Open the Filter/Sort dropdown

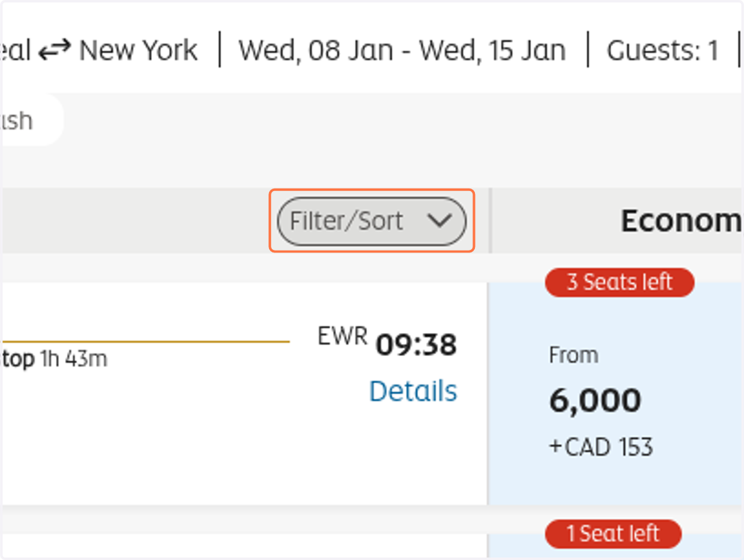point(371,221)
